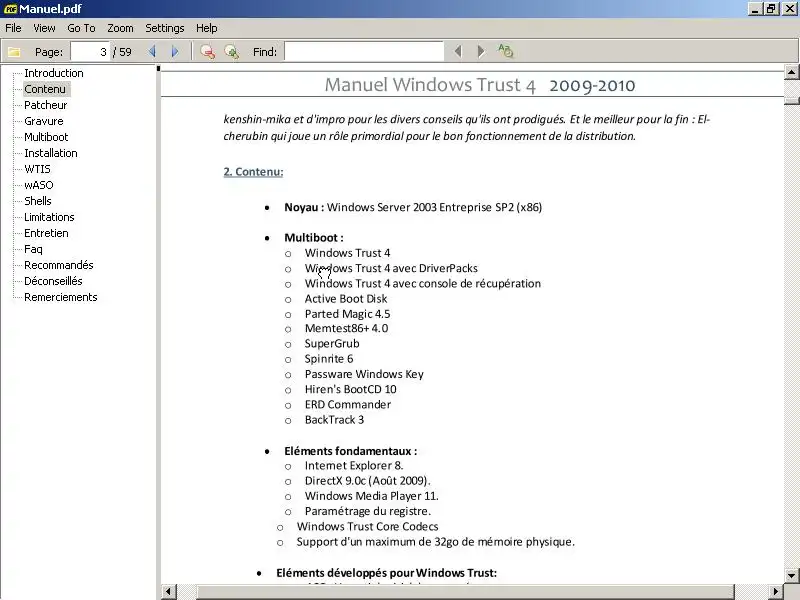Click the horizontal scrollbar thumb

(x=465, y=592)
